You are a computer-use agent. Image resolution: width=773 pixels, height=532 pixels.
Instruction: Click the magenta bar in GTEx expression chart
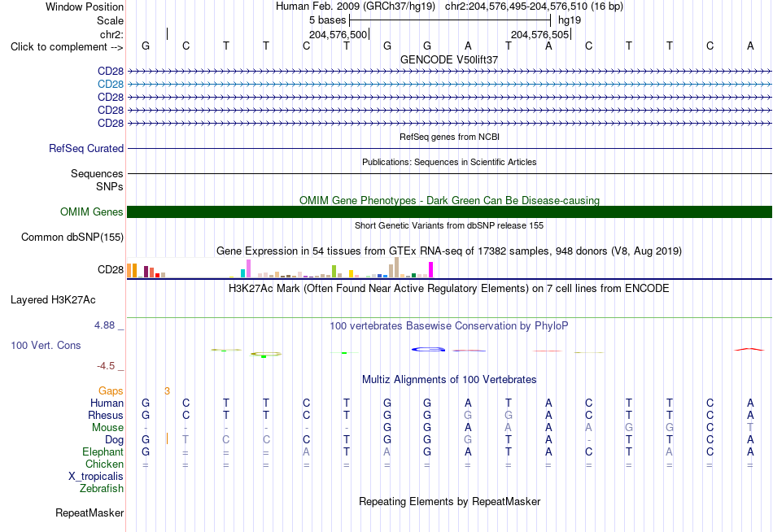[x=431, y=270]
